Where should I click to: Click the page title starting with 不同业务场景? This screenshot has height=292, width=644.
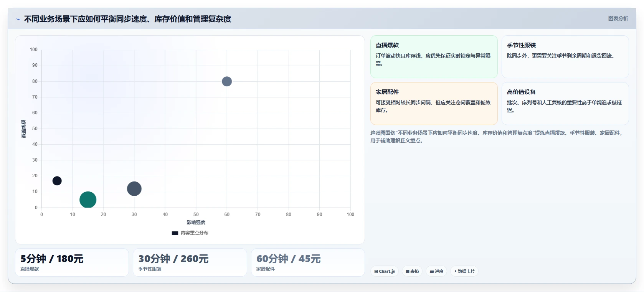coord(128,19)
